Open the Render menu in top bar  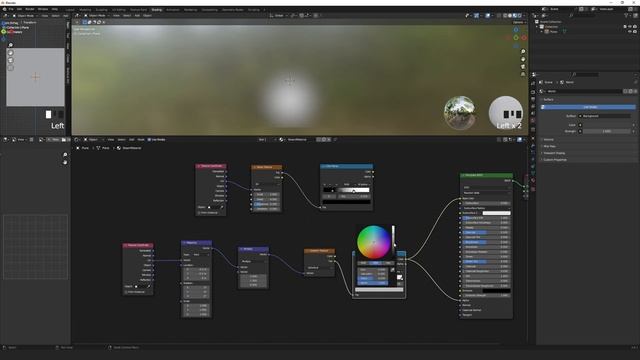tap(30, 9)
